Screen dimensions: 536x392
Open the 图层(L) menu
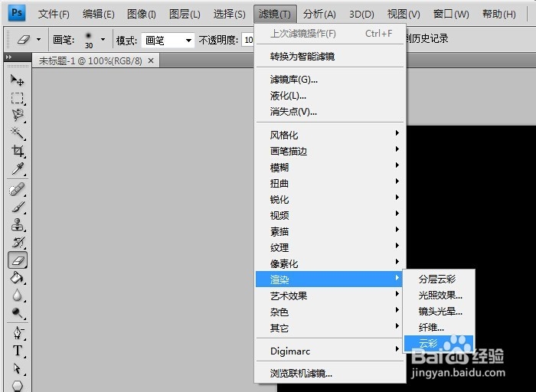[185, 14]
